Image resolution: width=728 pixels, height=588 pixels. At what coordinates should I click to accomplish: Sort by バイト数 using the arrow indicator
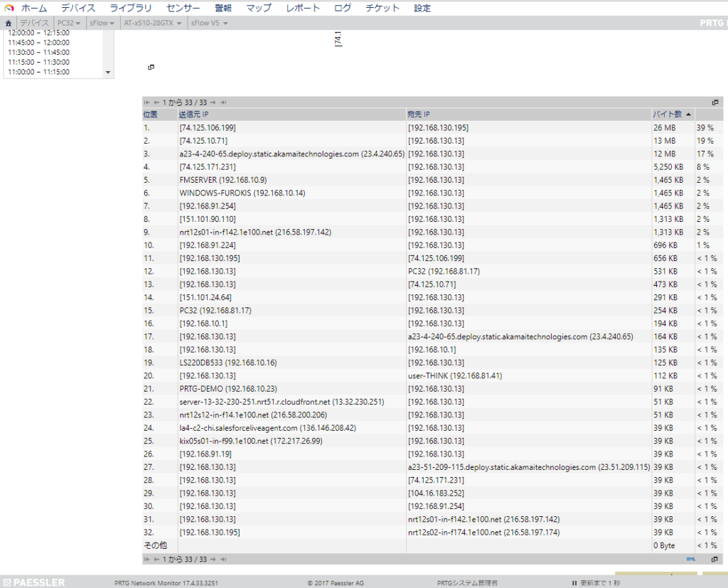tap(688, 114)
